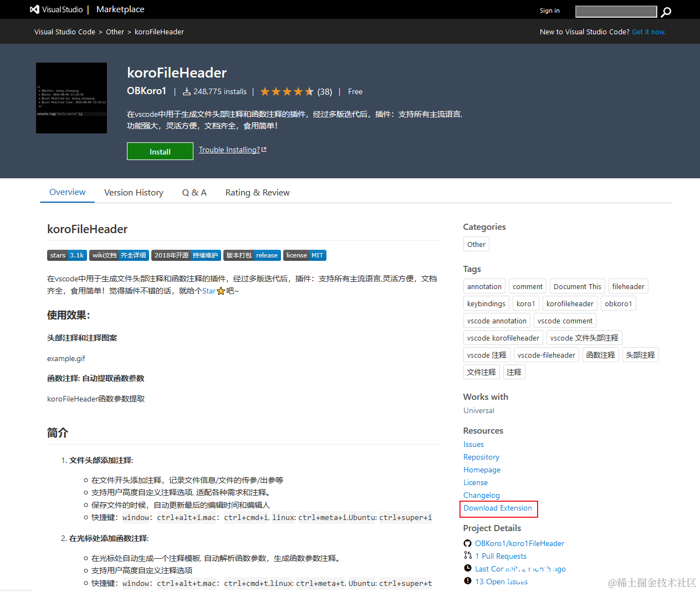Viewport: 700px width, 592px height.
Task: Switch to the Q & A tab
Action: pyautogui.click(x=195, y=192)
